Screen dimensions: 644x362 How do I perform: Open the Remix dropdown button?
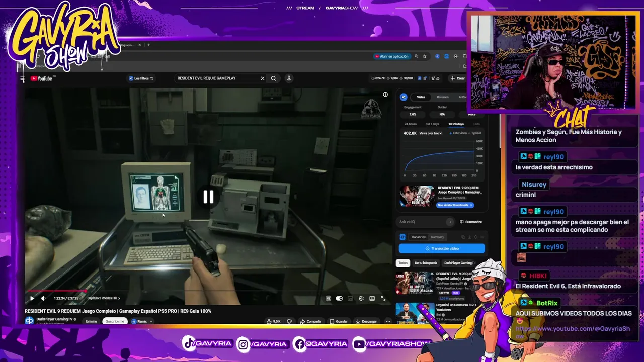coord(142,321)
